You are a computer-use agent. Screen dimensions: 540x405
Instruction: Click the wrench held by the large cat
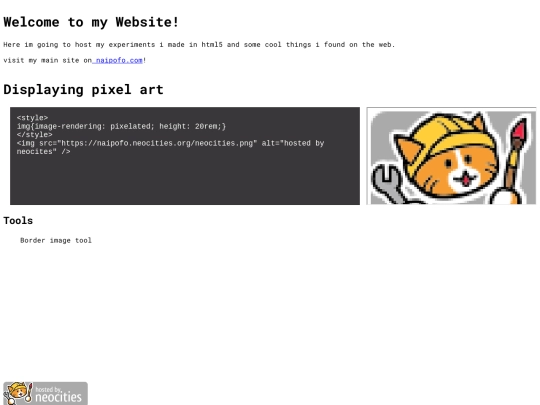388,184
